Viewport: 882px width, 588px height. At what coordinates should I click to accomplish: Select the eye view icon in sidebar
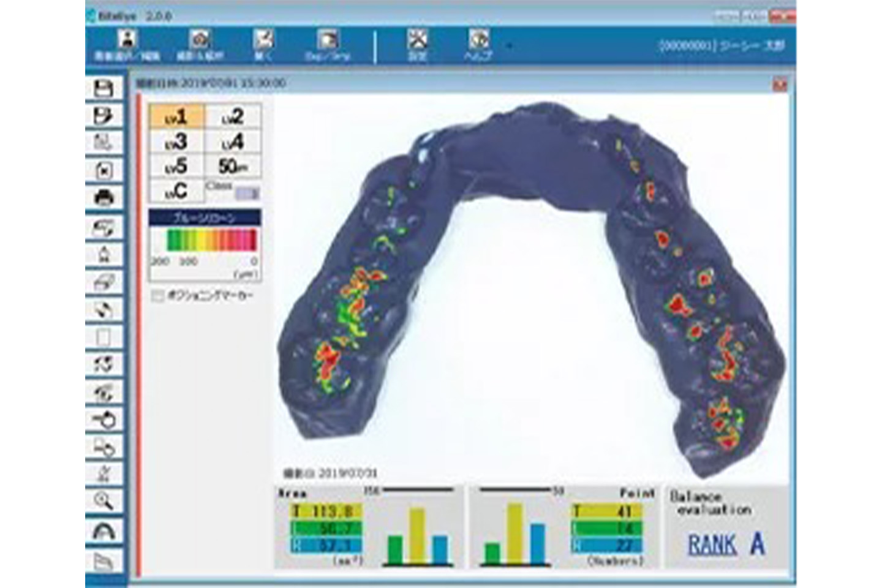(104, 393)
